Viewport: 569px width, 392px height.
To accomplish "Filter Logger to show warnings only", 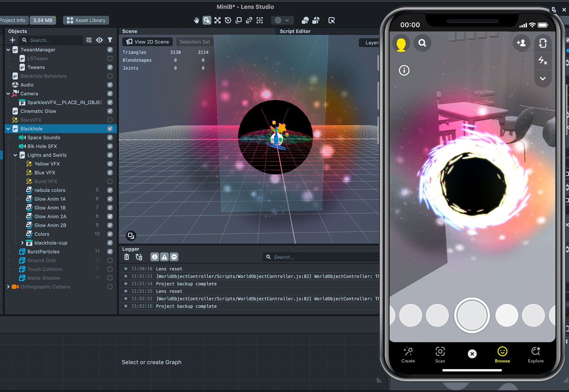I will coord(164,257).
